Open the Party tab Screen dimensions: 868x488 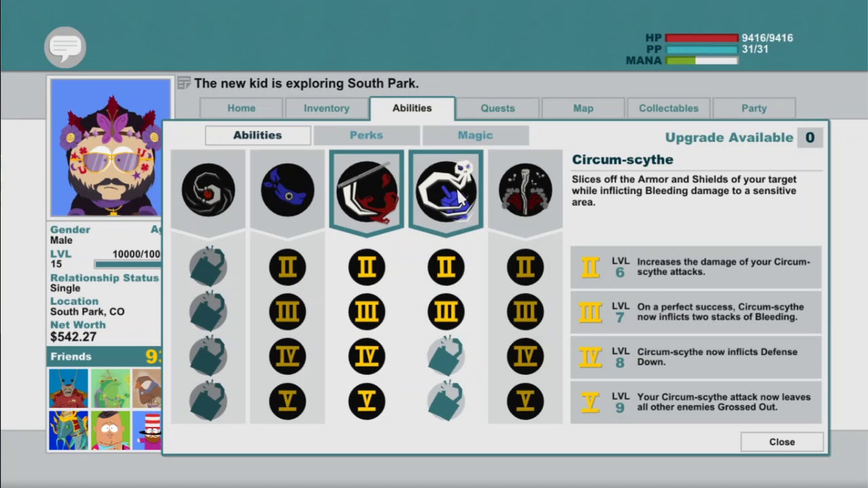(x=754, y=108)
